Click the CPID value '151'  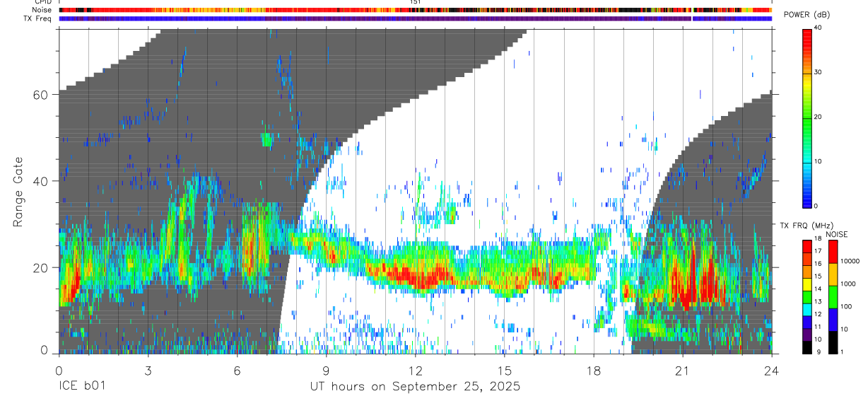(415, 2)
